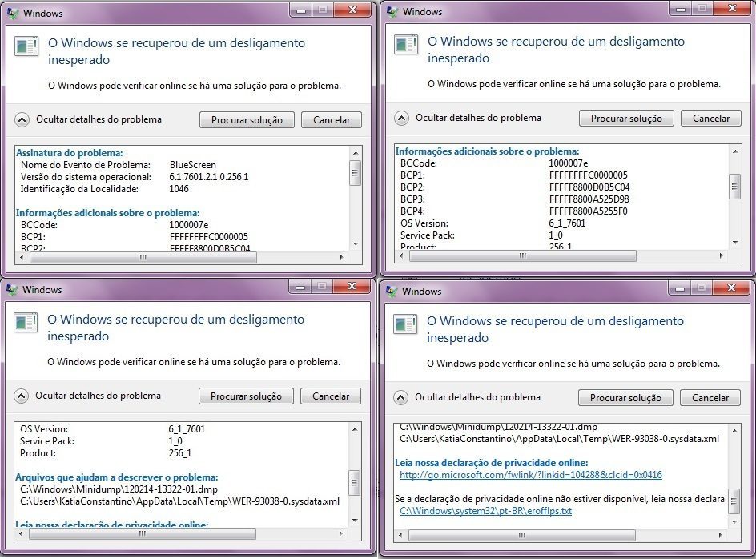Click the Windows title bar icon of the BCP4 dialog
The width and height of the screenshot is (756, 559).
(x=392, y=11)
